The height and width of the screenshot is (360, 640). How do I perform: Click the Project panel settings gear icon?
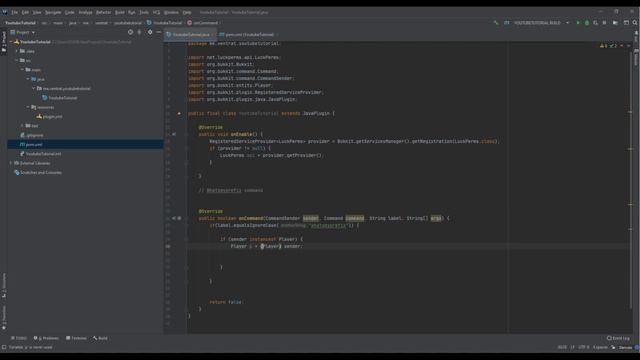(x=150, y=32)
